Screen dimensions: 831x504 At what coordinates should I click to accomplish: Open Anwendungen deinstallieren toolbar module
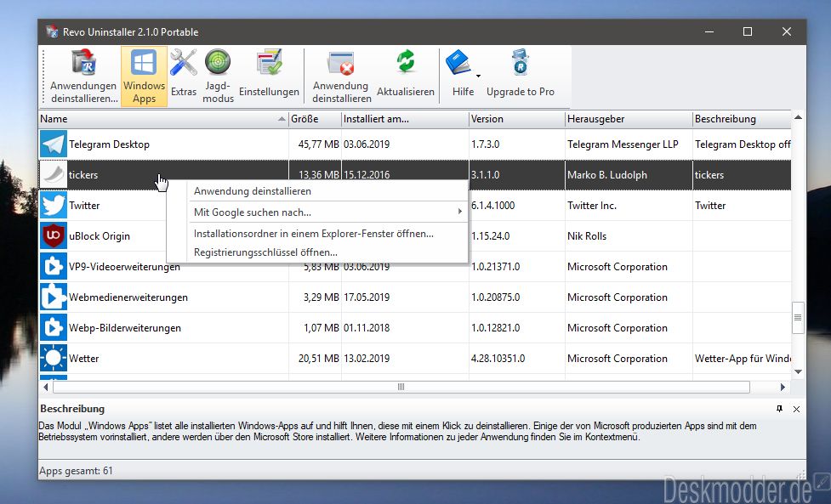coord(83,76)
